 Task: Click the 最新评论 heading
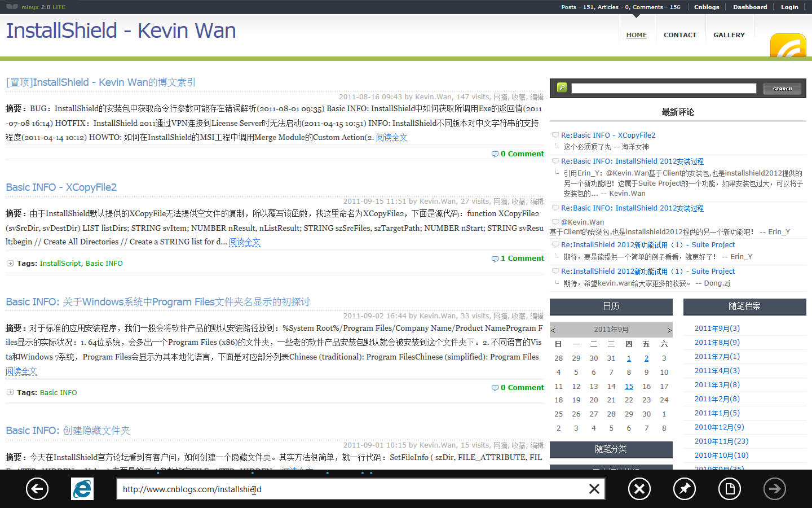pyautogui.click(x=678, y=112)
